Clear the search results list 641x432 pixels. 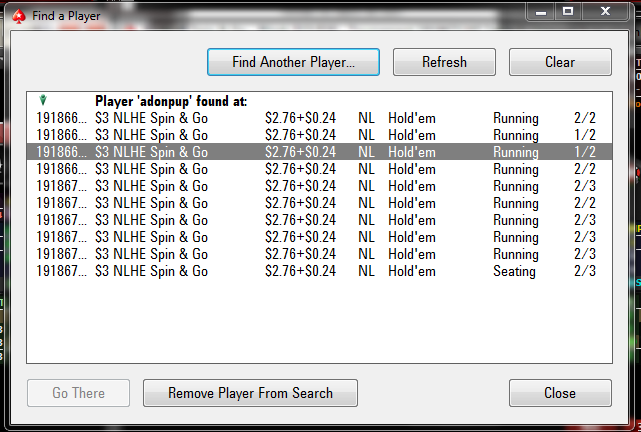(560, 62)
